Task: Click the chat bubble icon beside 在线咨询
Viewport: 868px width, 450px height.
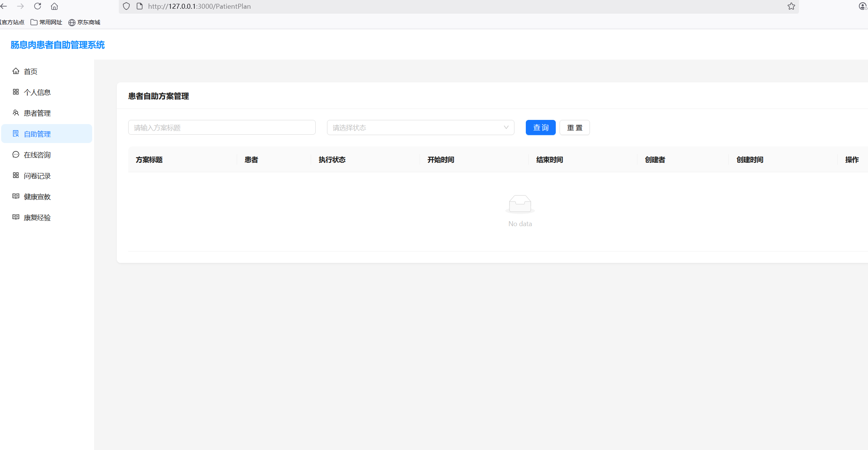Action: (x=16, y=154)
